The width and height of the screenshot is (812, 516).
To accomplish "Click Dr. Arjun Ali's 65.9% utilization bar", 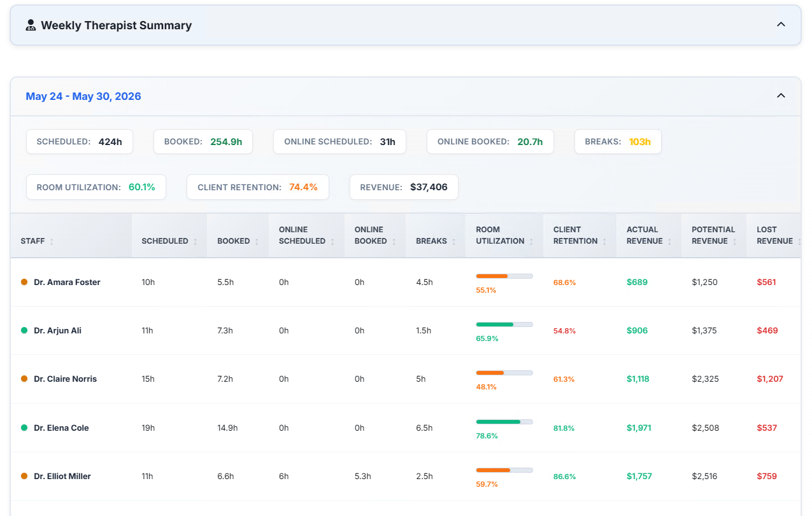I will pos(504,324).
